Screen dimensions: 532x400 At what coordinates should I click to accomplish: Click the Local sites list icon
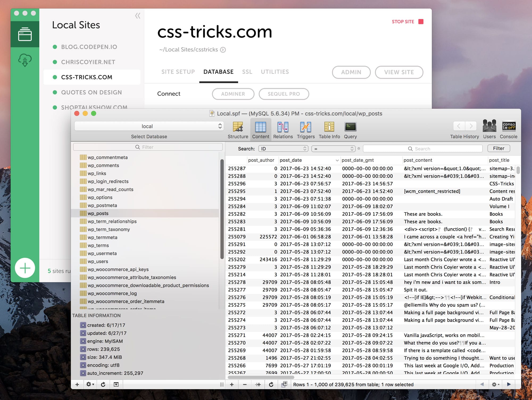click(x=25, y=34)
